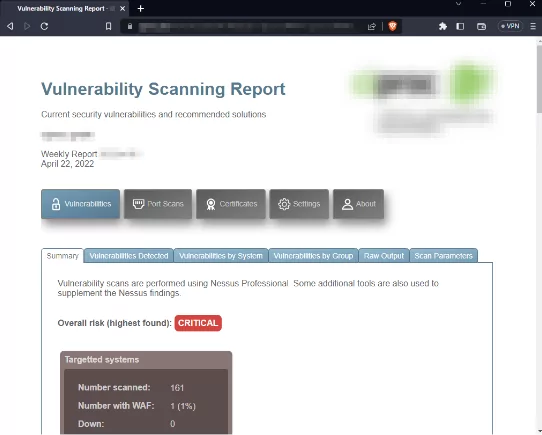This screenshot has height=435, width=542.
Task: Click the VPN button
Action: (x=510, y=26)
